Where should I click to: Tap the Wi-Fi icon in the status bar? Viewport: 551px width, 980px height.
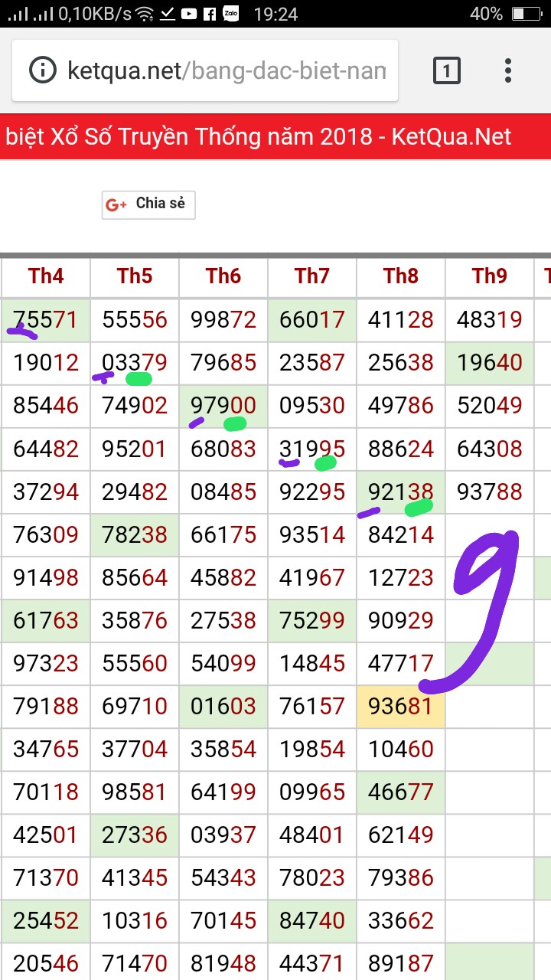coord(145,14)
